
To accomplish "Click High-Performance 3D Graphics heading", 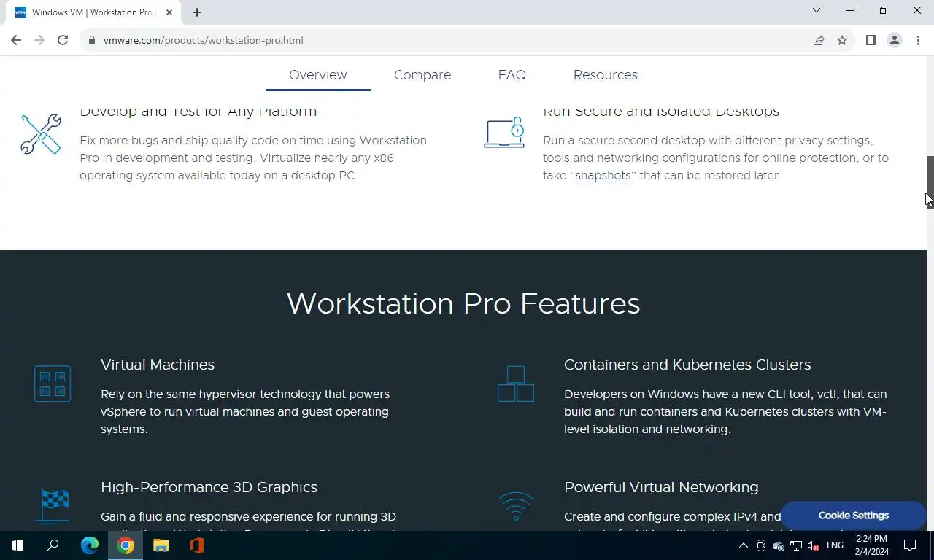I will [209, 487].
